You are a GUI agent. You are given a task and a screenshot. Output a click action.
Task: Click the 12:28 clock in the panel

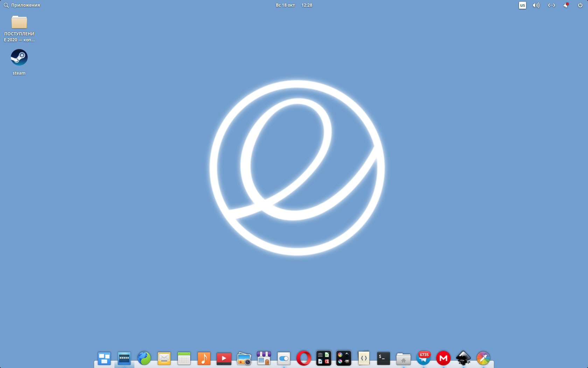(307, 5)
